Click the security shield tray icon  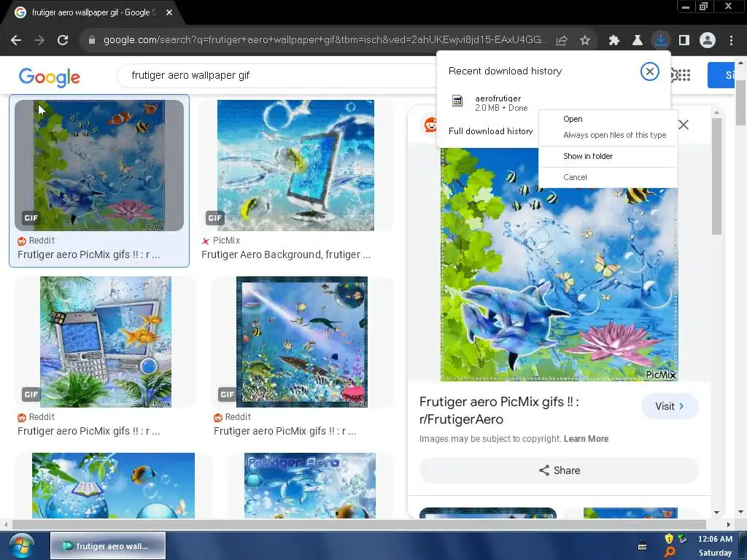tap(669, 539)
